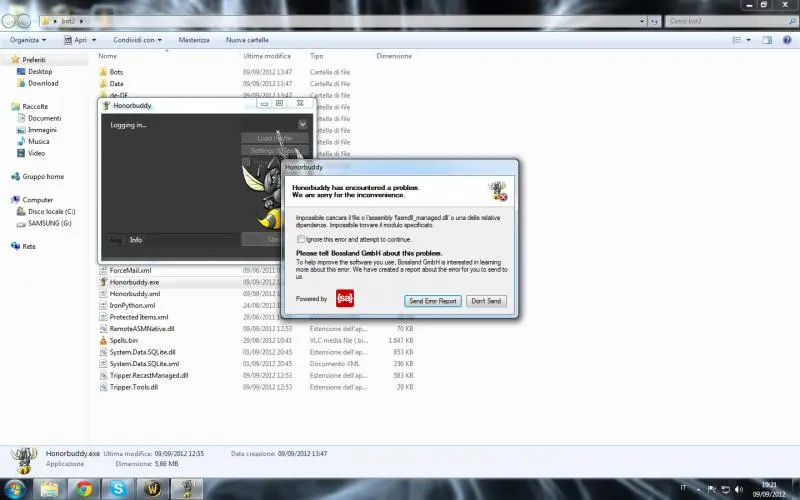This screenshot has width=800, height=500.
Task: Click the Send Error Report button
Action: (433, 301)
